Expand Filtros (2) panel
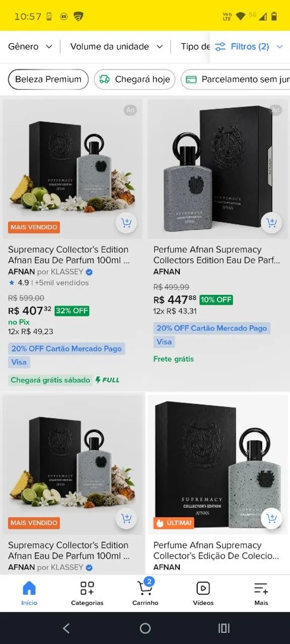 [x=249, y=47]
